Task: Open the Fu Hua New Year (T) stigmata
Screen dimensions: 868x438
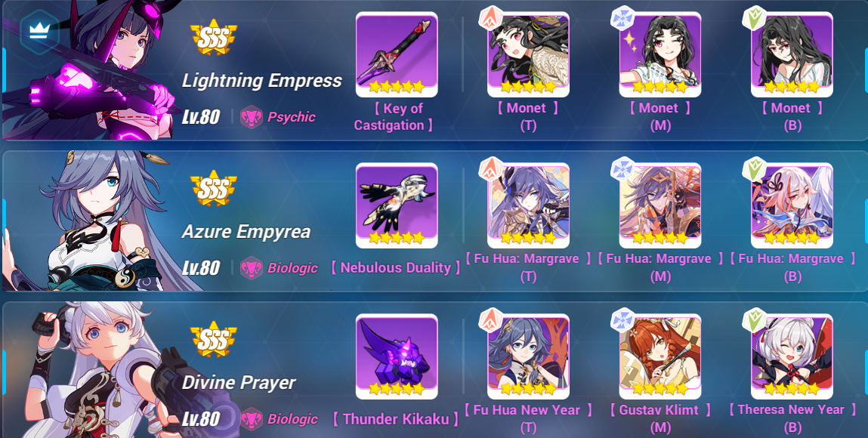Action: pyautogui.click(x=528, y=356)
